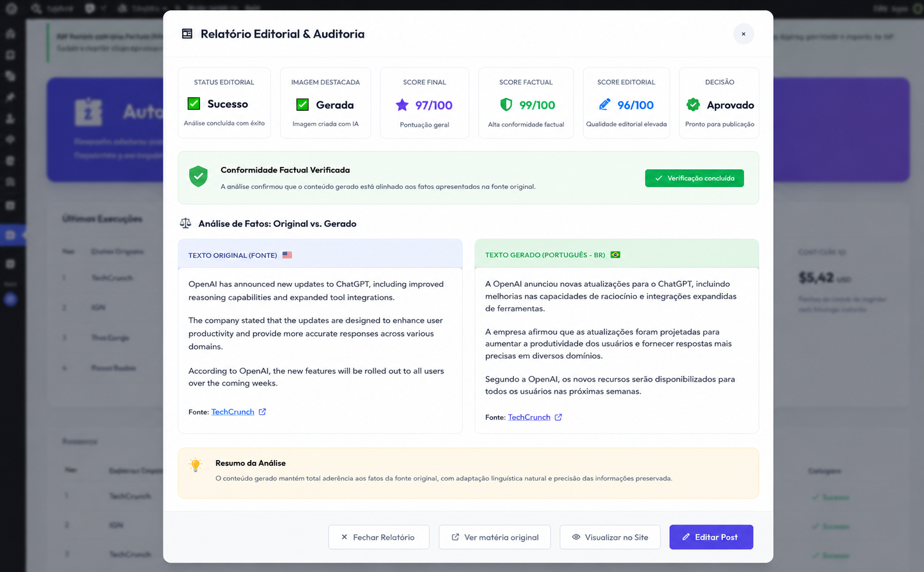Click the Score Final star icon

point(402,105)
